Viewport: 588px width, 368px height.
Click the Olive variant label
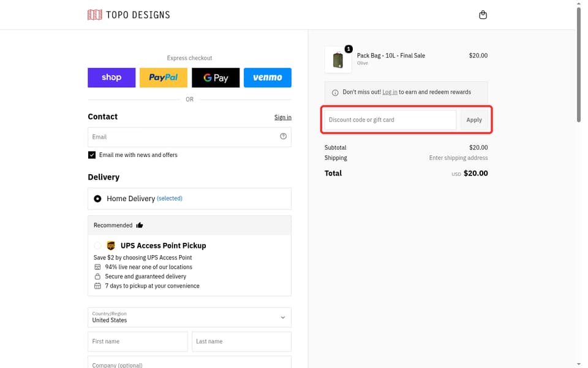(x=362, y=63)
